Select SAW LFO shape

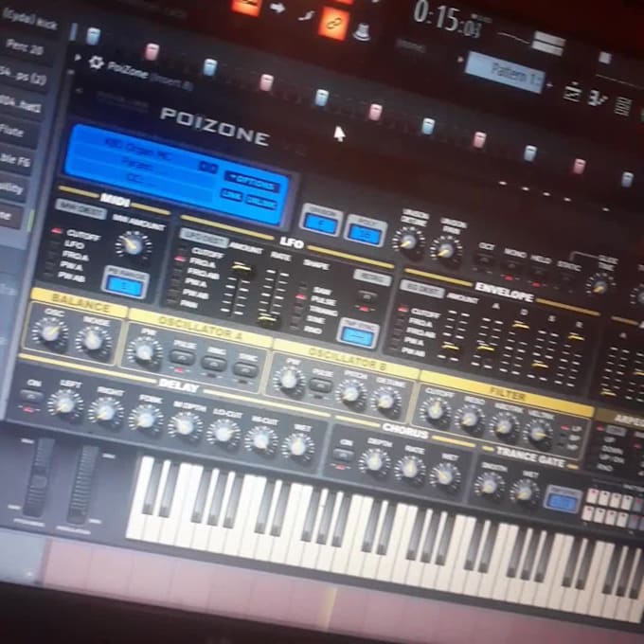coord(322,291)
